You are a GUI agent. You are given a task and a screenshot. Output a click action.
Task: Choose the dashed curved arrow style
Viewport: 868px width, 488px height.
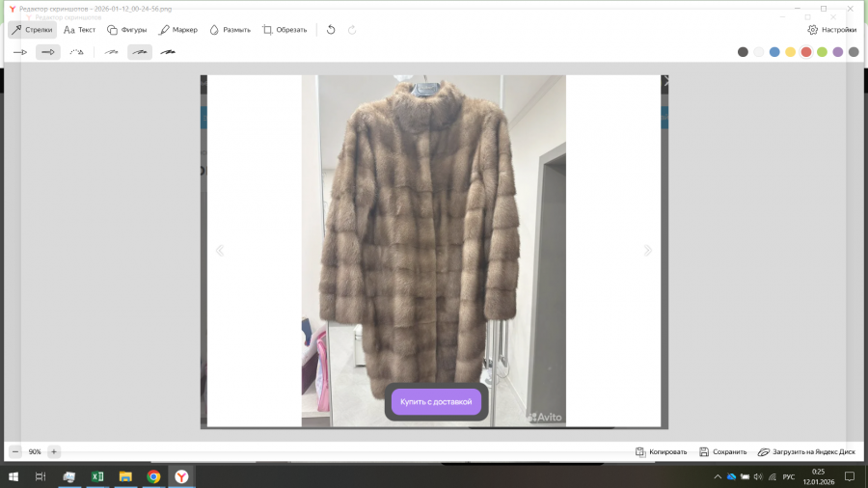pos(76,52)
